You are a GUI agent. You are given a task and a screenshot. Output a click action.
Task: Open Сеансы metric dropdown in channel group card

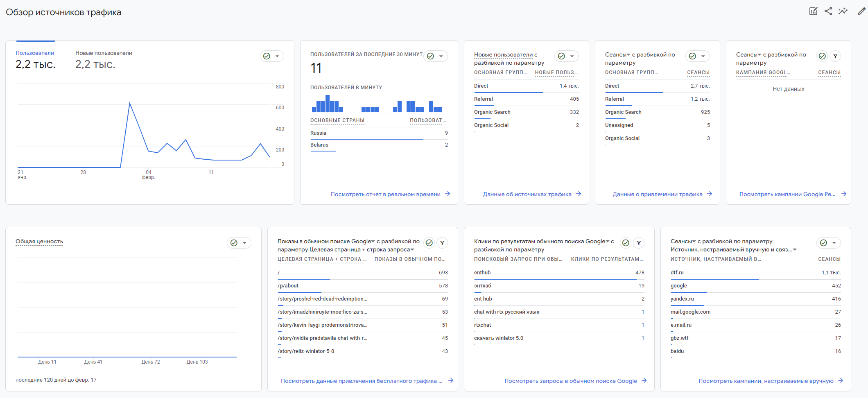point(618,54)
